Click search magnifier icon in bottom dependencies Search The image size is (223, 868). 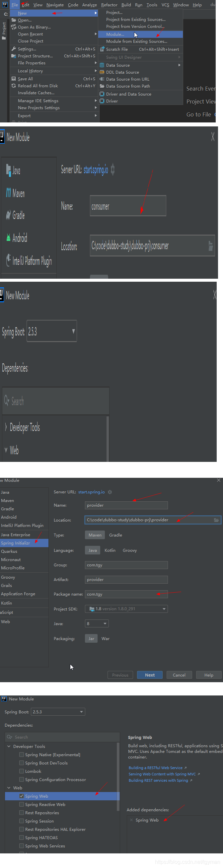tap(9, 737)
